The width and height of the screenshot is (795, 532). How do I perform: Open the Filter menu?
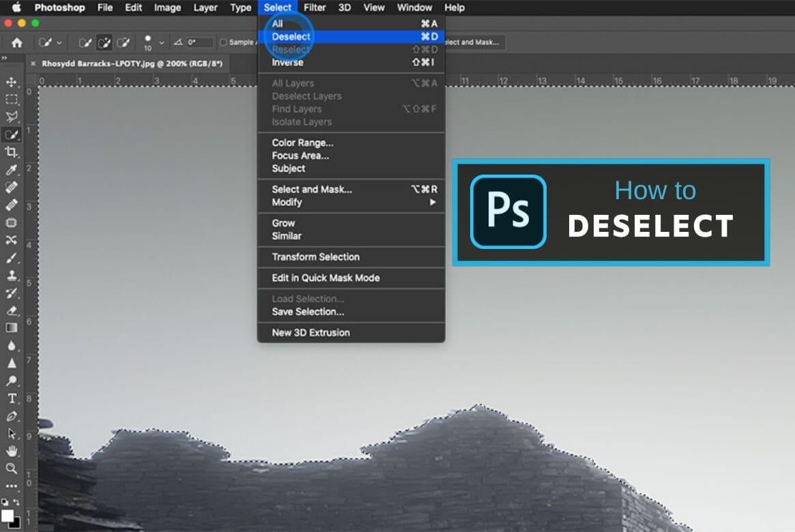(315, 8)
